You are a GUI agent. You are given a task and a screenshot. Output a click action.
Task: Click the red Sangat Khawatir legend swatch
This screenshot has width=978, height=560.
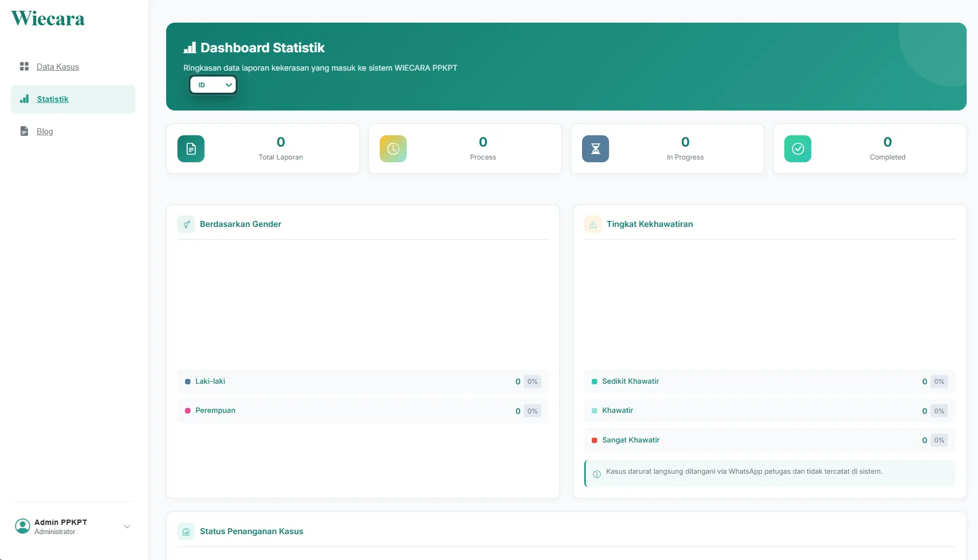click(594, 440)
